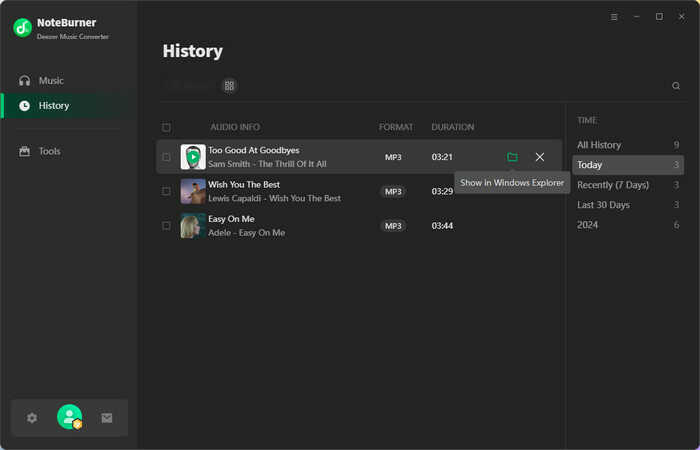Click the search magnifier icon
This screenshot has height=450, width=700.
click(x=676, y=86)
